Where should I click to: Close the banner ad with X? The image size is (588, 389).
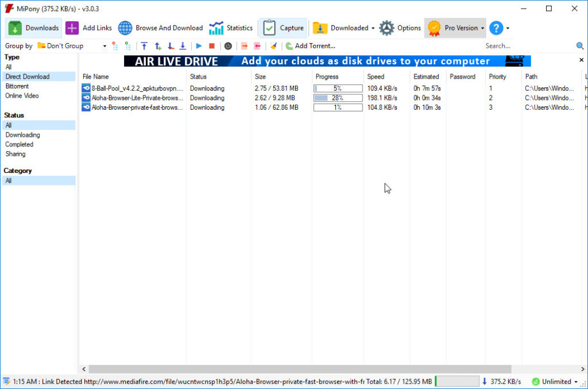click(581, 60)
